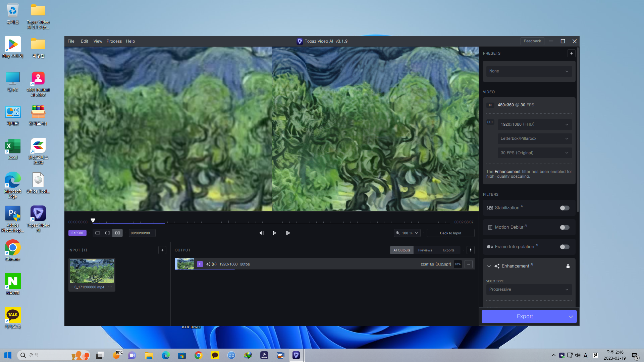The height and width of the screenshot is (362, 644).
Task: Click Back to Input button
Action: click(450, 233)
